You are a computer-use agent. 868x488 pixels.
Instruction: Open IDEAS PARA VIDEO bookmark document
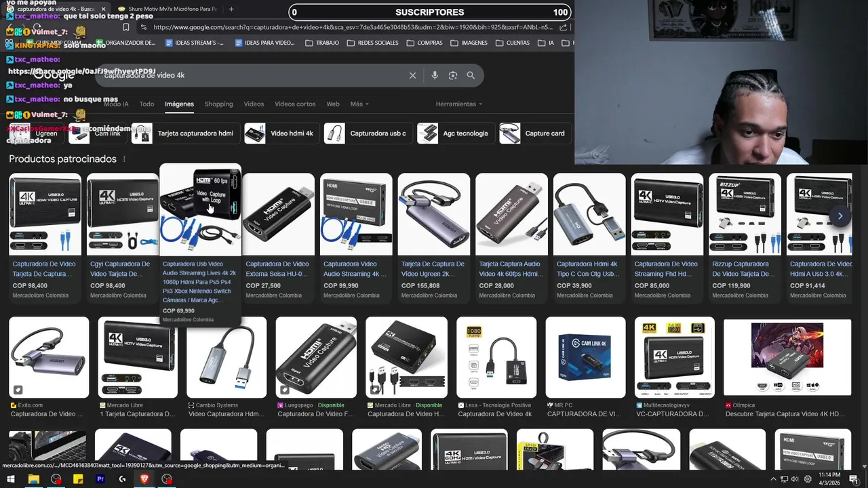(x=264, y=43)
